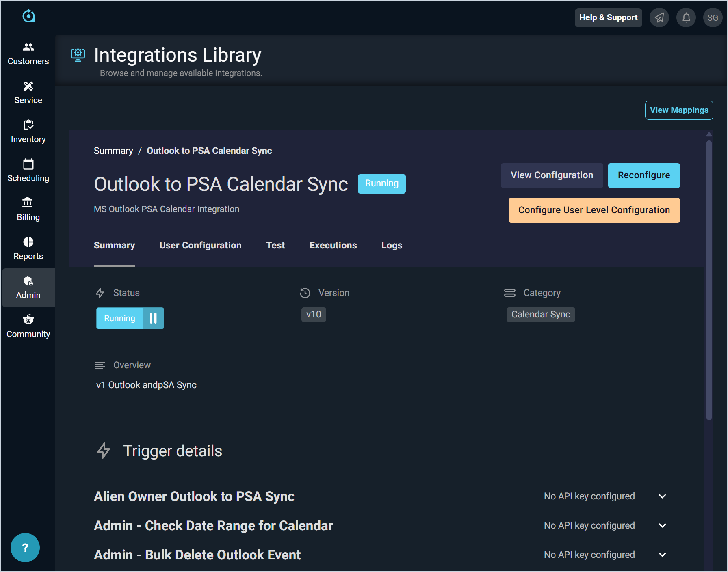The width and height of the screenshot is (728, 572).
Task: Open the Service tools section
Action: 28,93
